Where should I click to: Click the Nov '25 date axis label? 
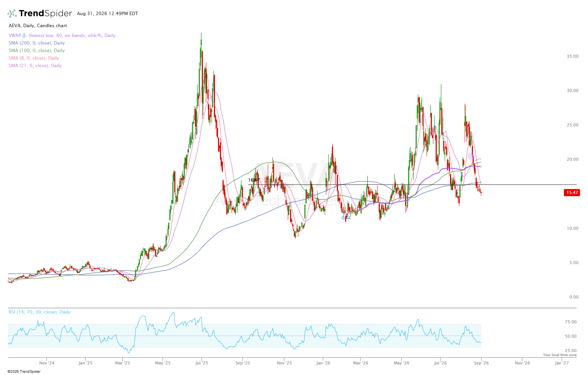point(284,363)
